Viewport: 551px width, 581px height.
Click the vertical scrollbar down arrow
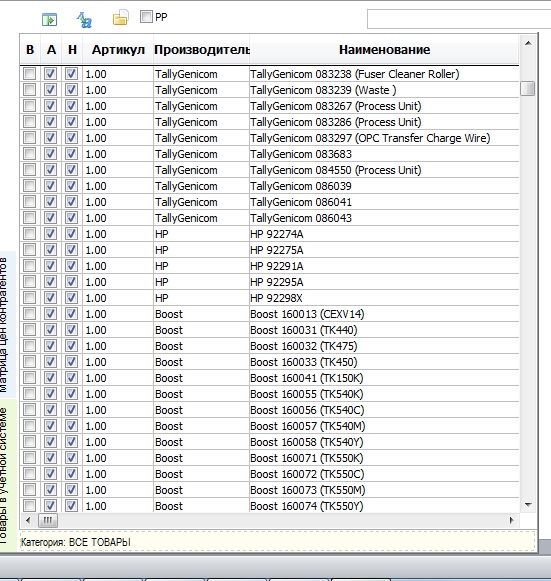click(528, 504)
